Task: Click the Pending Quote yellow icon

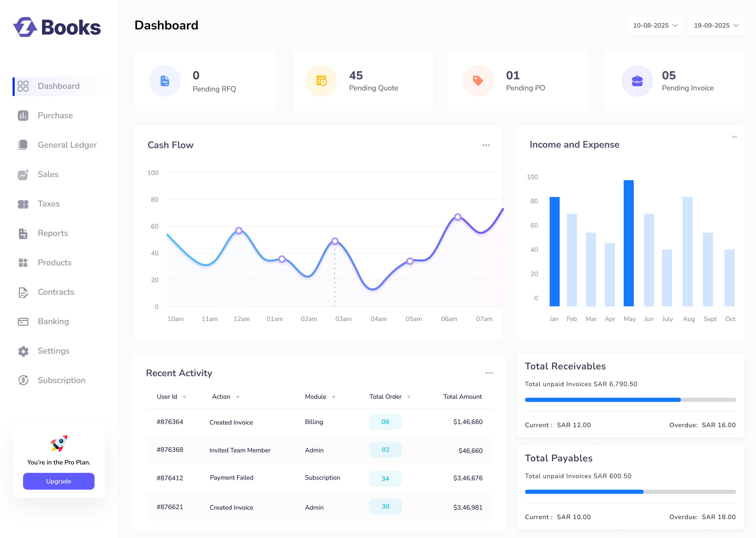Action: [x=321, y=81]
